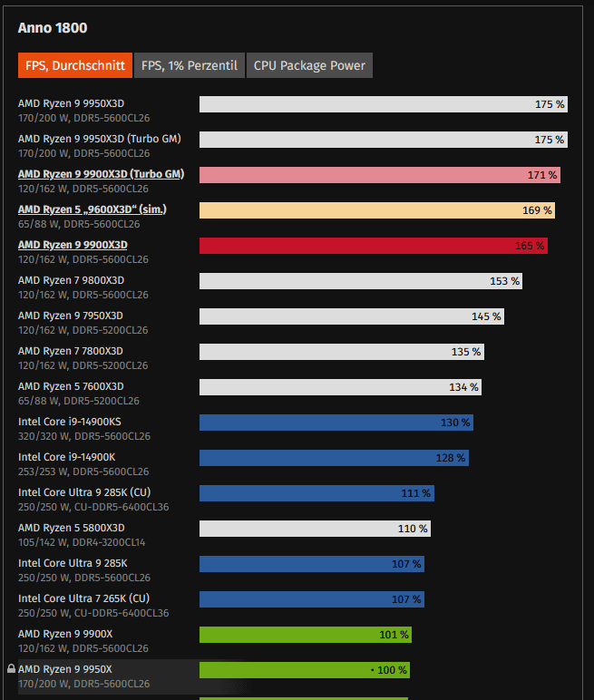The width and height of the screenshot is (594, 700).
Task: Click the blue 130 % bar
Action: click(x=336, y=423)
